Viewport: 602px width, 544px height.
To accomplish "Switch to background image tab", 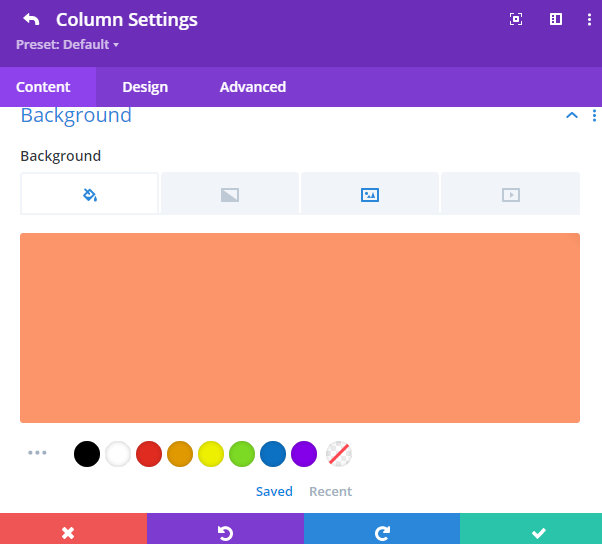I will click(370, 194).
